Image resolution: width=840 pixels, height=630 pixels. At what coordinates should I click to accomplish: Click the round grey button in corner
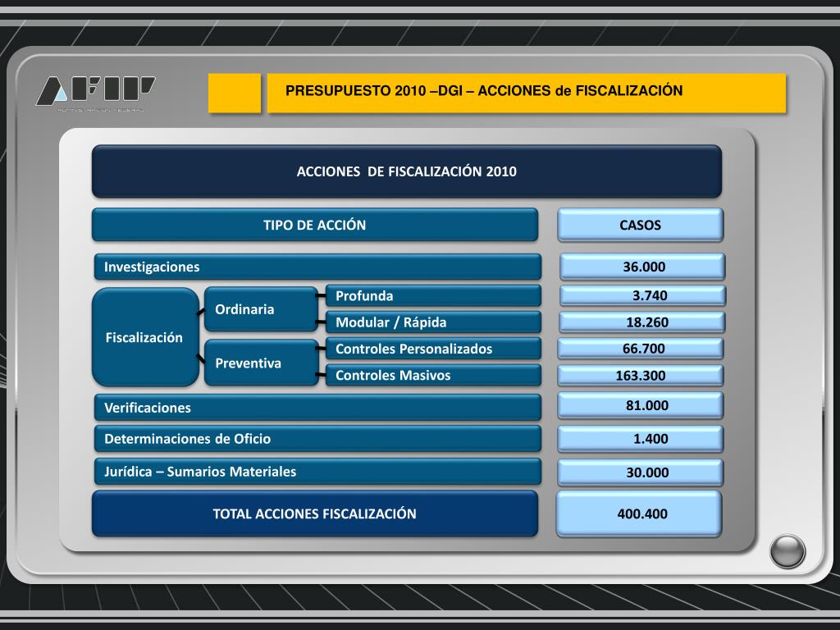(787, 550)
